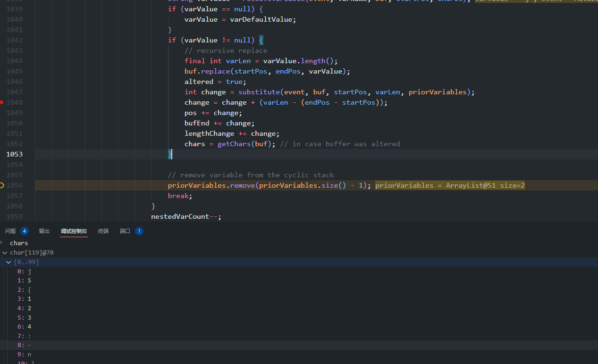598x364 pixels.
Task: Click array element '3: 1' in console
Action: pos(25,299)
